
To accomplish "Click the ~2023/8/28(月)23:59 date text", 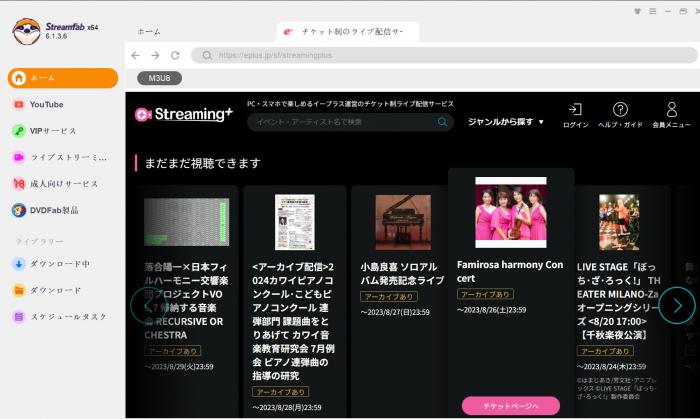I will 287,408.
